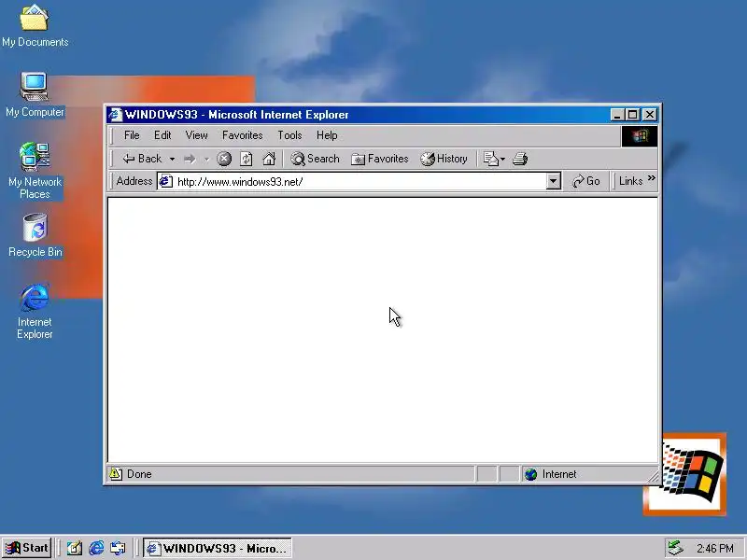The image size is (747, 560).
Task: Click the Go button
Action: click(x=586, y=181)
